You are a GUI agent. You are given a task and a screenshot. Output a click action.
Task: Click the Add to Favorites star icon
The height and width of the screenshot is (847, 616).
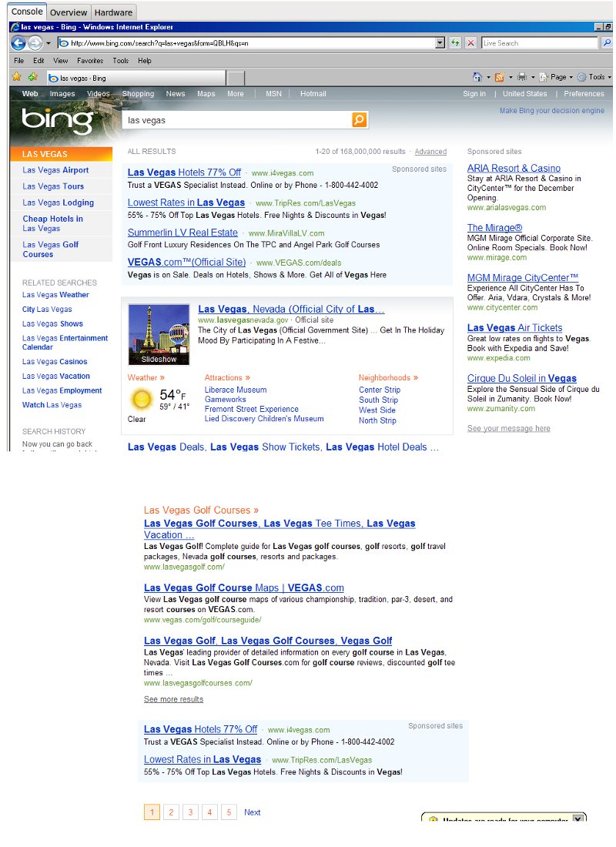tap(33, 77)
